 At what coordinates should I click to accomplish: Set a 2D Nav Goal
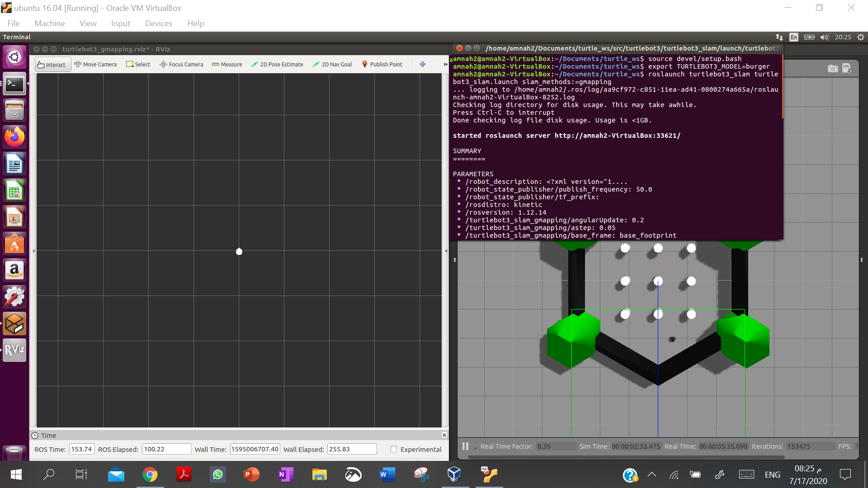[x=332, y=64]
